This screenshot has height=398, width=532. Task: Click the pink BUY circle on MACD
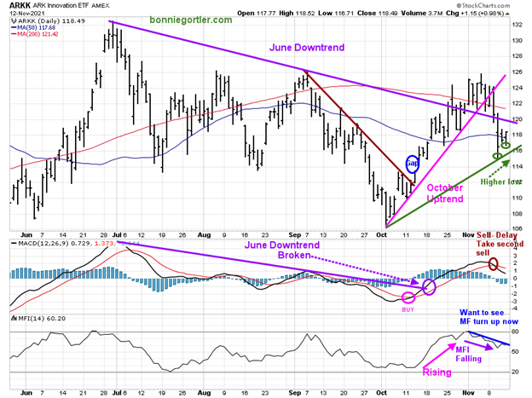pos(408,297)
